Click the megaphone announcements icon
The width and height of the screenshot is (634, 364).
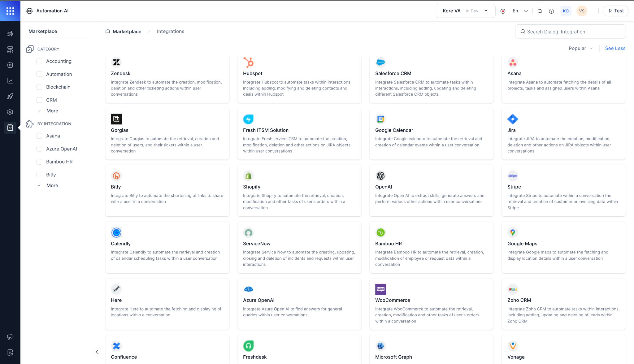pyautogui.click(x=10, y=336)
